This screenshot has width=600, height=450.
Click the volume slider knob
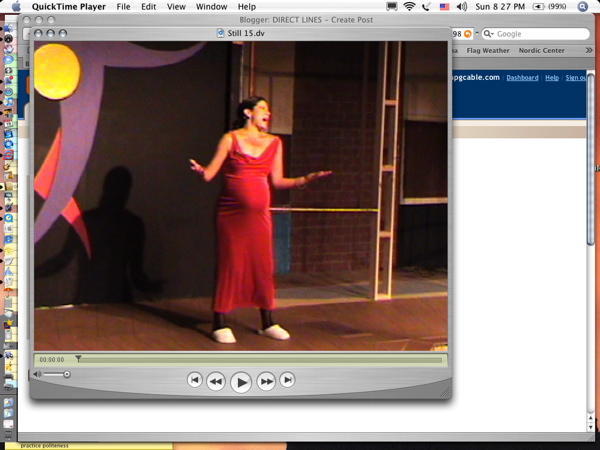(x=67, y=375)
